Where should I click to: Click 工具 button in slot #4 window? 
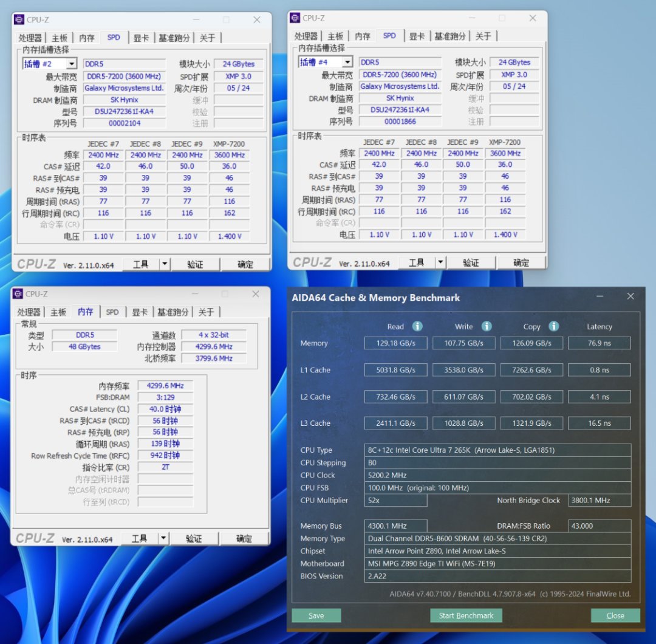[417, 262]
